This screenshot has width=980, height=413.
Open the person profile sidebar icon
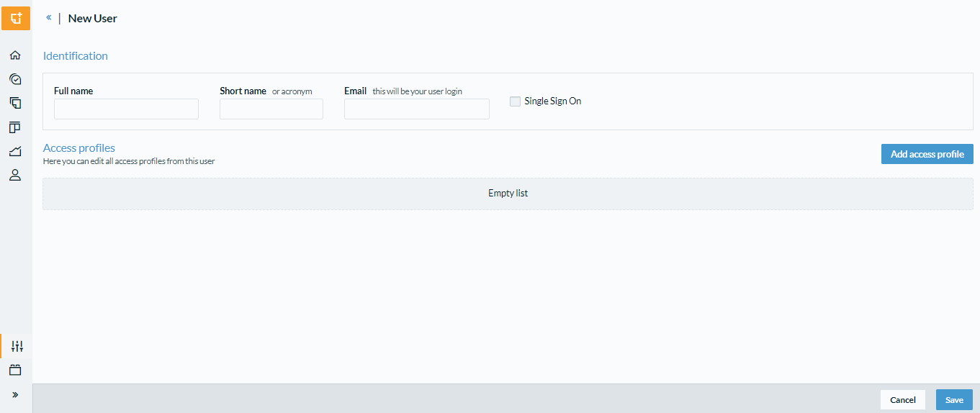click(x=15, y=175)
